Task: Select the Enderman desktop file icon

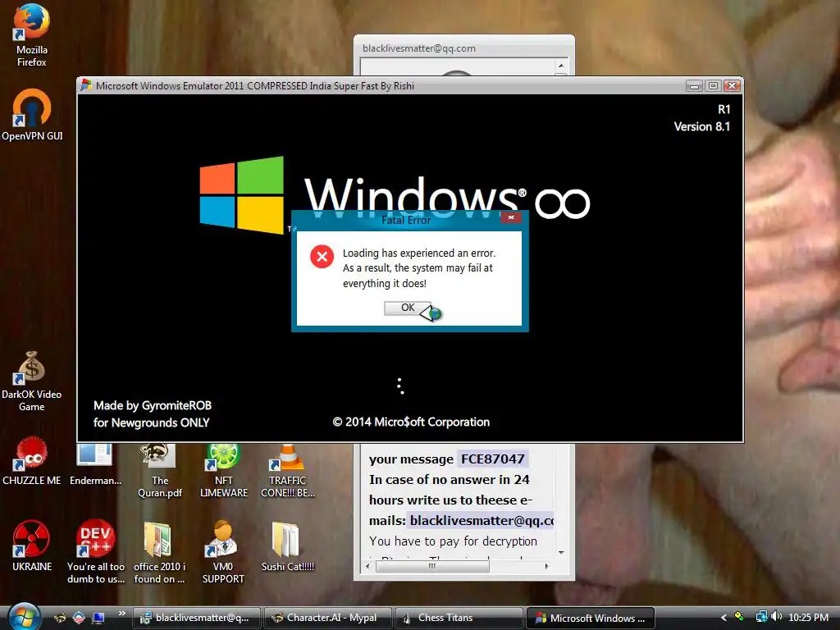Action: (x=95, y=464)
